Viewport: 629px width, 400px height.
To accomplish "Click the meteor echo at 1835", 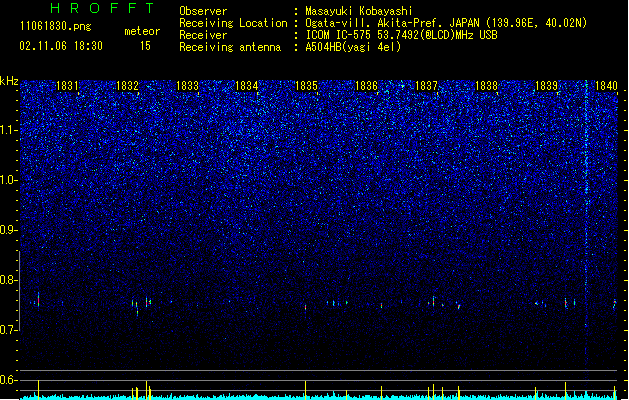I will (306, 307).
